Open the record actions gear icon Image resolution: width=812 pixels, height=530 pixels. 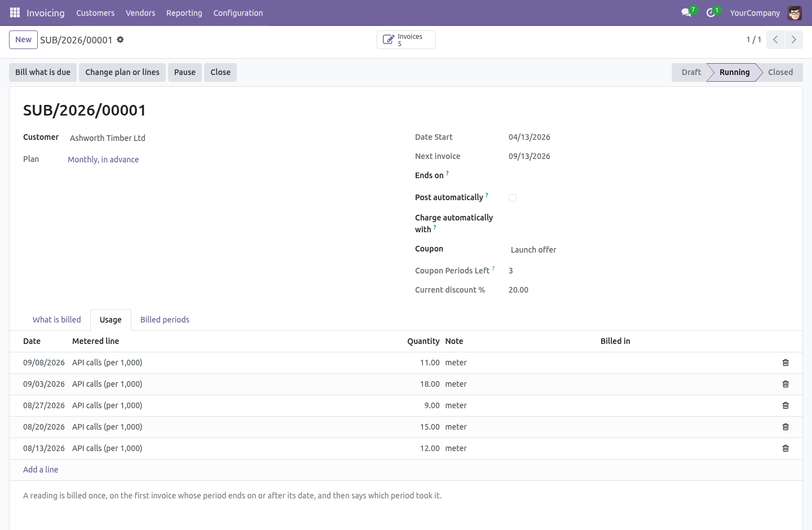[120, 39]
